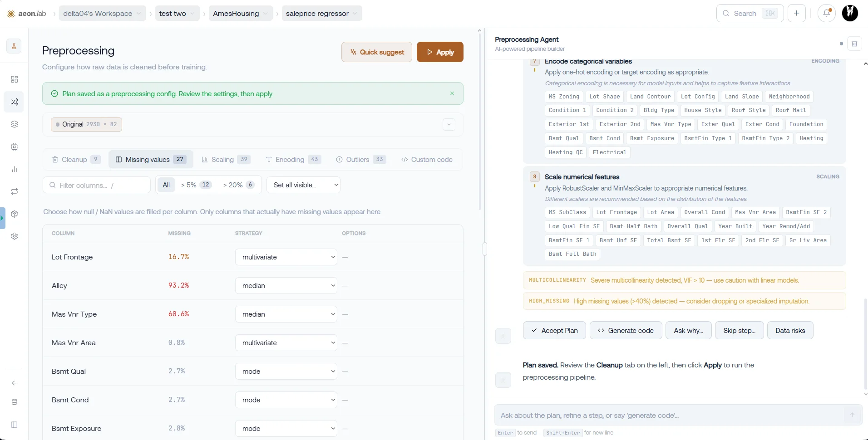The height and width of the screenshot is (440, 868).
Task: Select the All filter
Action: click(166, 185)
